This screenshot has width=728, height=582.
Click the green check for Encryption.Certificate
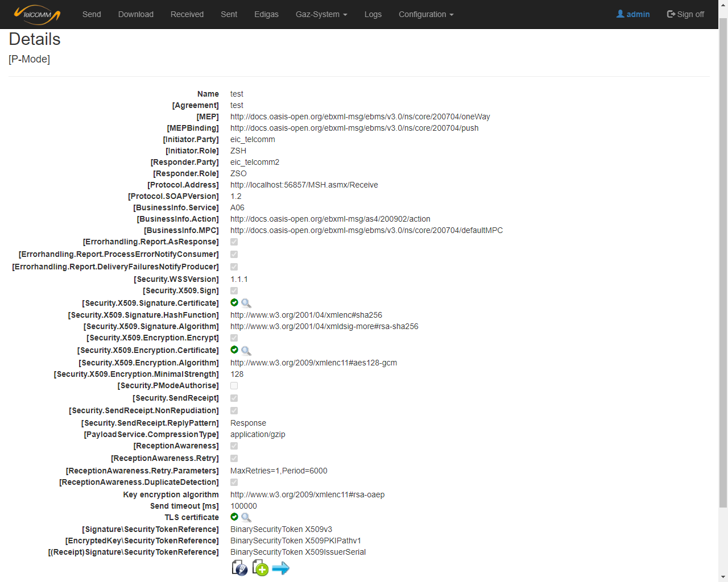point(234,350)
